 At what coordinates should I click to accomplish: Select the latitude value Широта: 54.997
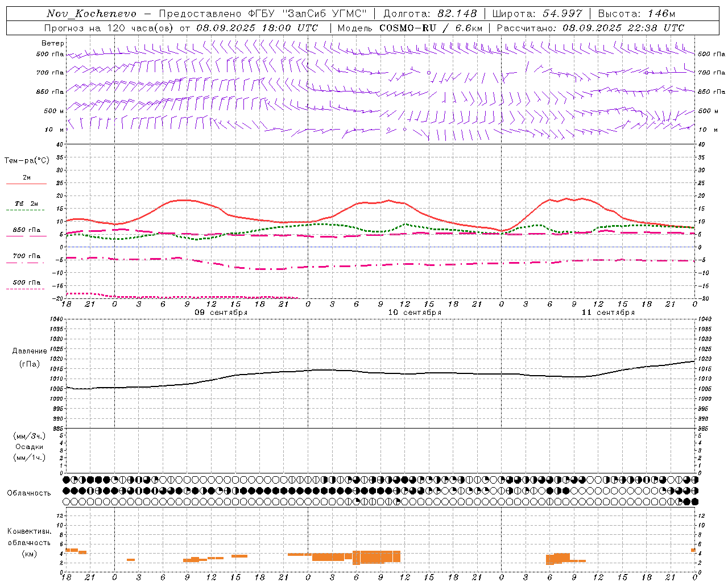tap(537, 14)
